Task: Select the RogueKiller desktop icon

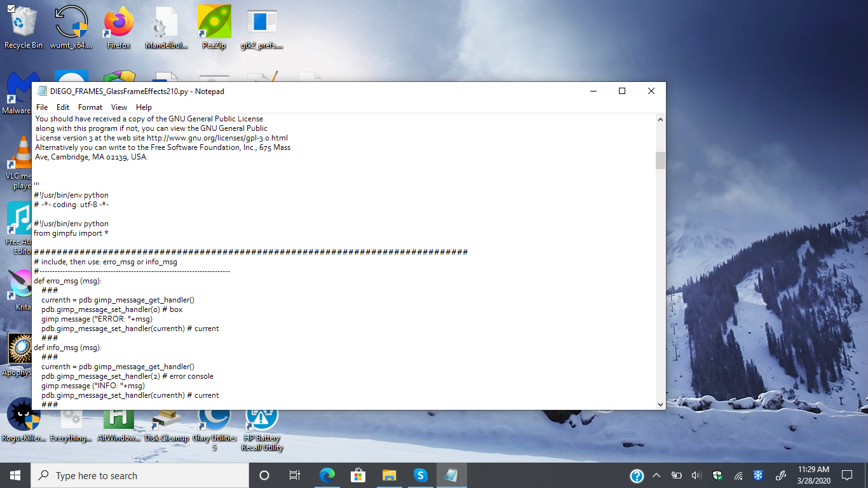Action: (x=24, y=419)
